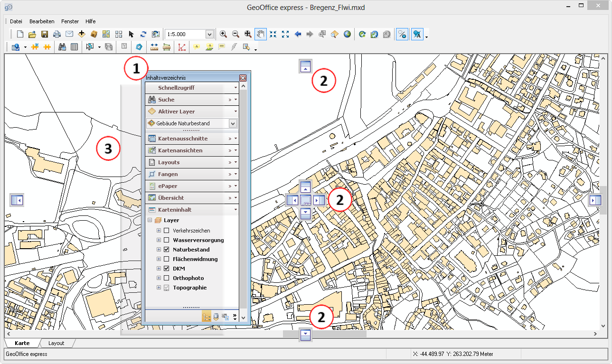Enable the Verkehrszeichen layer checkbox
Screen dimensions: 612x364
[167, 231]
